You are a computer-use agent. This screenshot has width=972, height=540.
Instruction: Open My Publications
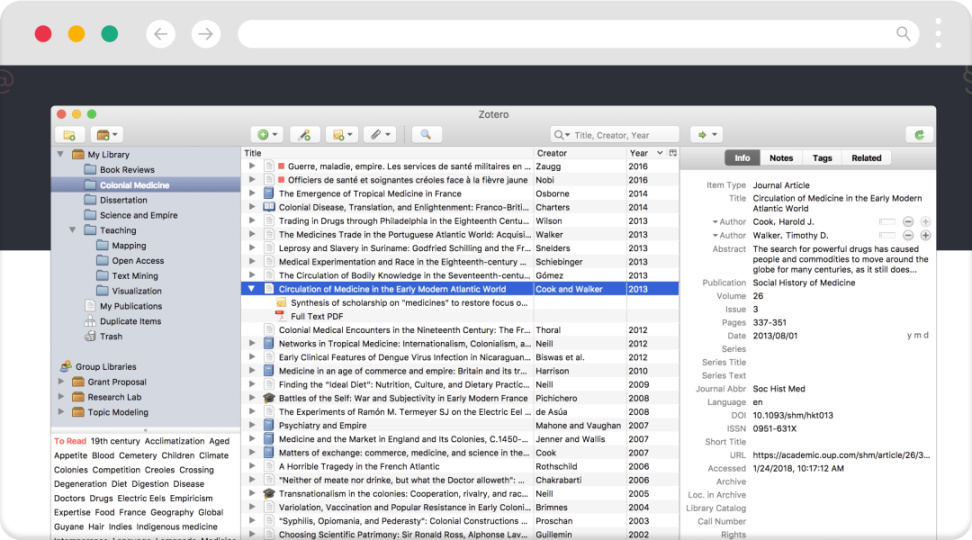[x=131, y=306]
